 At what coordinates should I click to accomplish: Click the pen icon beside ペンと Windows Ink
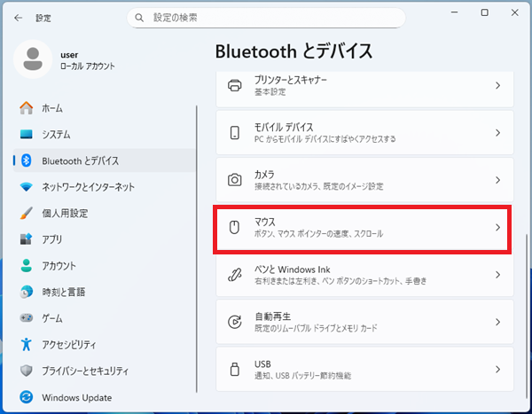235,275
